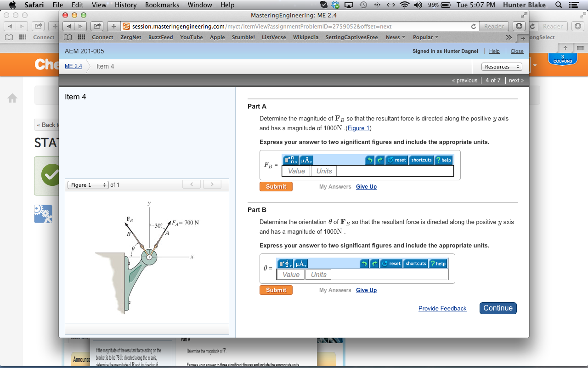Screen dimensions: 588x368
Task: Open the Resources dropdown
Action: point(502,66)
